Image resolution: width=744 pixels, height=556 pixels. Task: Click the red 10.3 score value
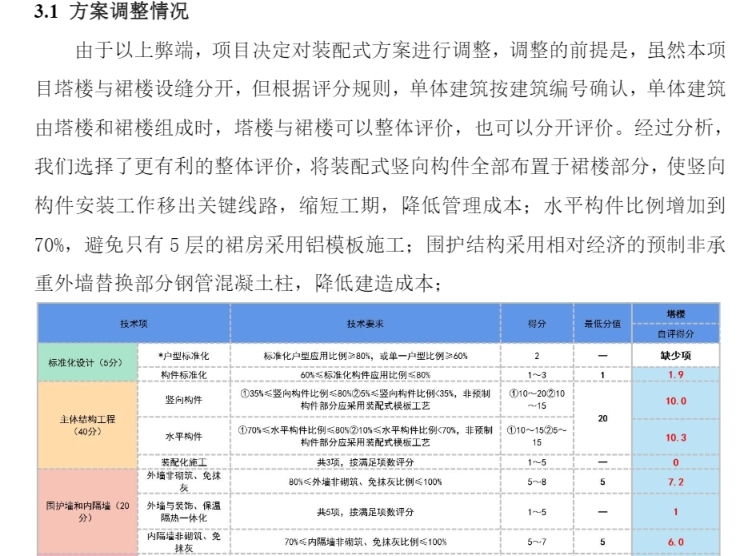[676, 437]
